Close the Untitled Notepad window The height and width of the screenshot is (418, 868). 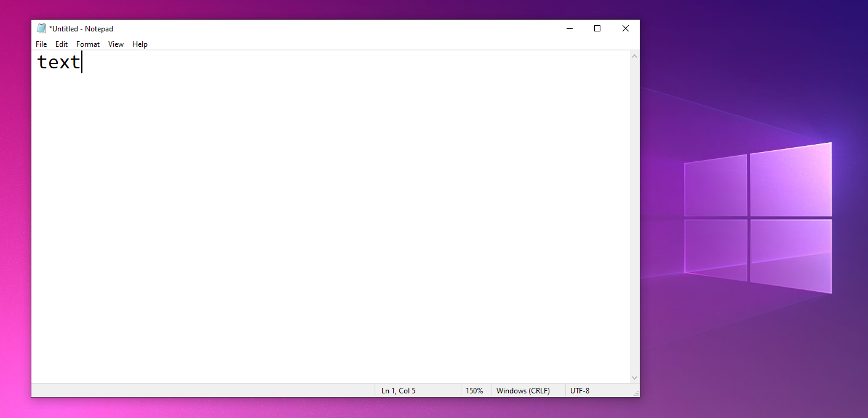[x=625, y=28]
